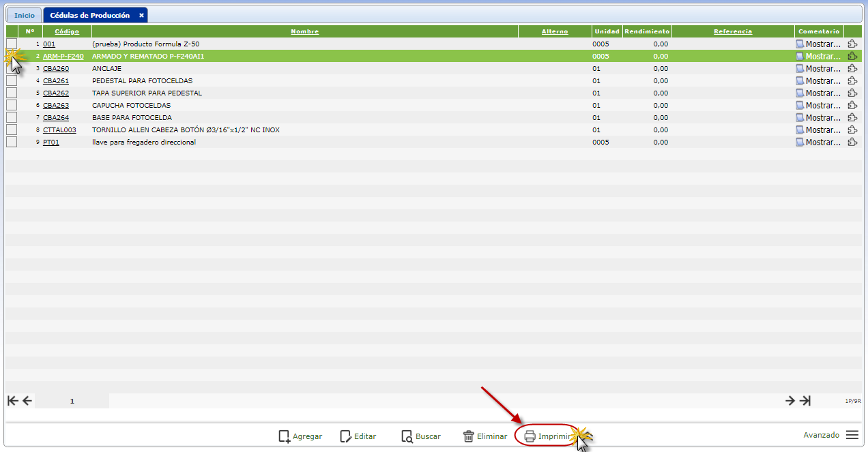Screen dimensions: 868x452
Task: Open the Buscar search option
Action: 420,436
